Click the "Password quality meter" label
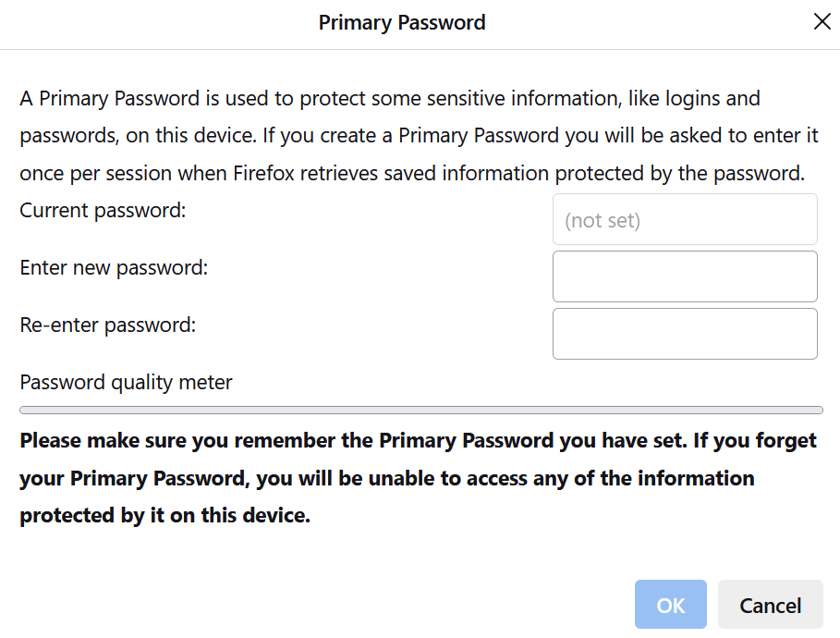The height and width of the screenshot is (638, 840). point(126,382)
